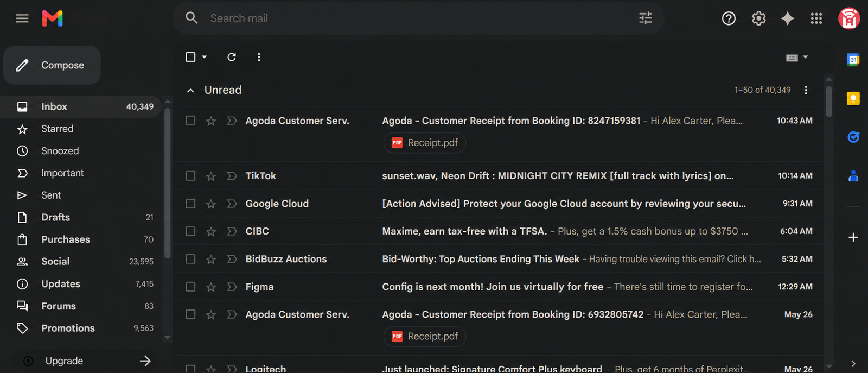The image size is (868, 373).
Task: Open Receipt.pdf from May 26 Agoda email
Action: click(425, 337)
